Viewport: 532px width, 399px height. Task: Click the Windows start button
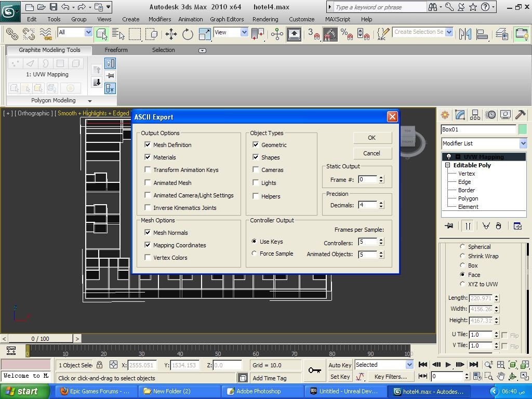(x=25, y=391)
